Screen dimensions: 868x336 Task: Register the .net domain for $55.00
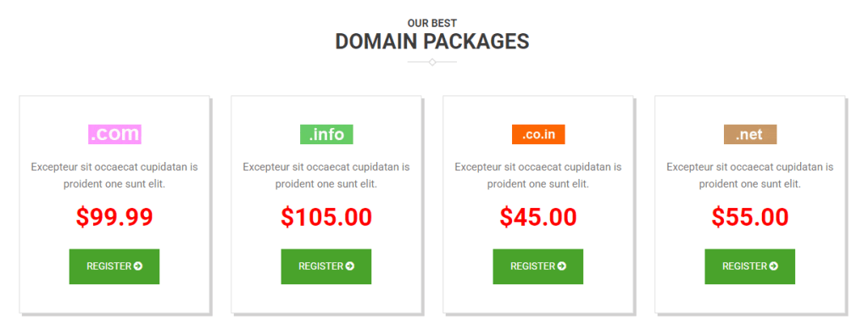click(x=749, y=266)
